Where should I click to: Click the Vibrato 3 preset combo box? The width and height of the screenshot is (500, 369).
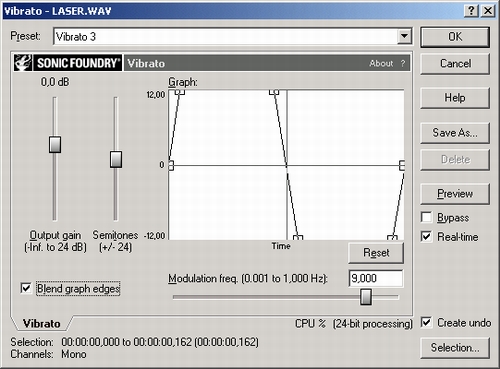pyautogui.click(x=233, y=36)
